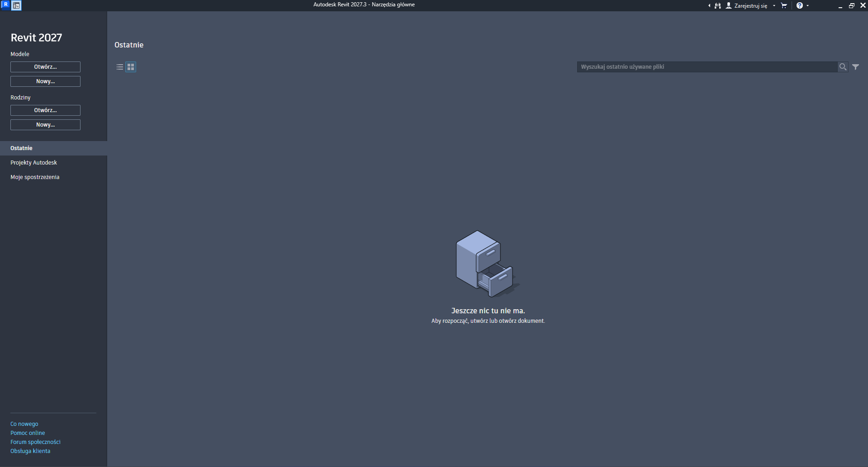The image size is (868, 467).
Task: Collapse the info center left arrow
Action: click(x=709, y=6)
